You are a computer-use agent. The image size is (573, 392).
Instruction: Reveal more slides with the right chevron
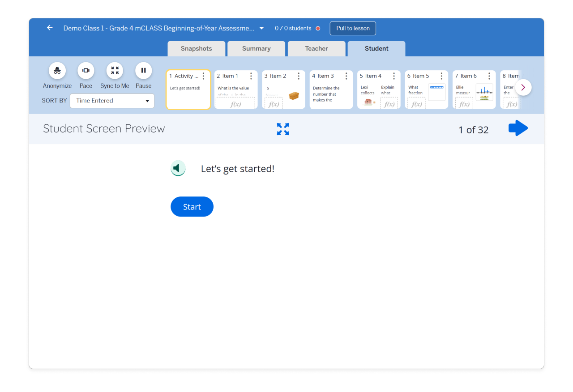coord(523,87)
